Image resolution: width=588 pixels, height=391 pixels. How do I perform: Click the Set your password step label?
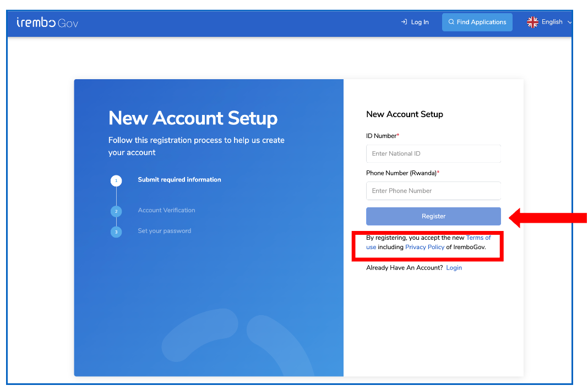pyautogui.click(x=164, y=231)
